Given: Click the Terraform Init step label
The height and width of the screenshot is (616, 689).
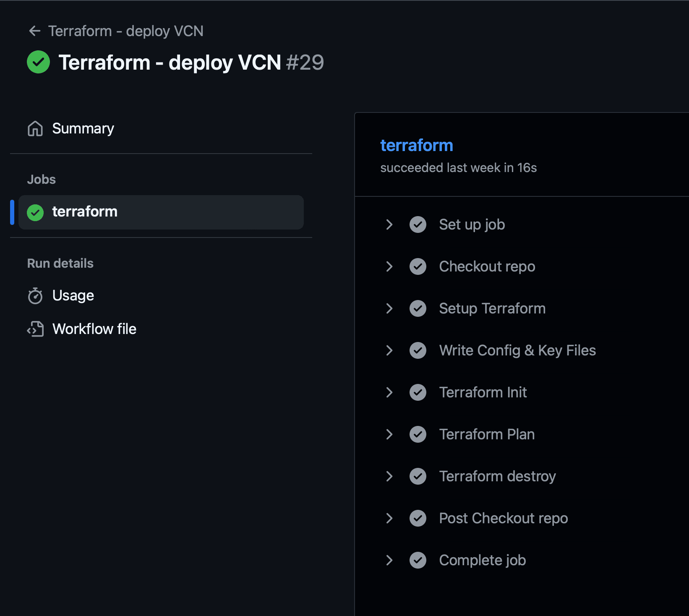Looking at the screenshot, I should pos(483,392).
